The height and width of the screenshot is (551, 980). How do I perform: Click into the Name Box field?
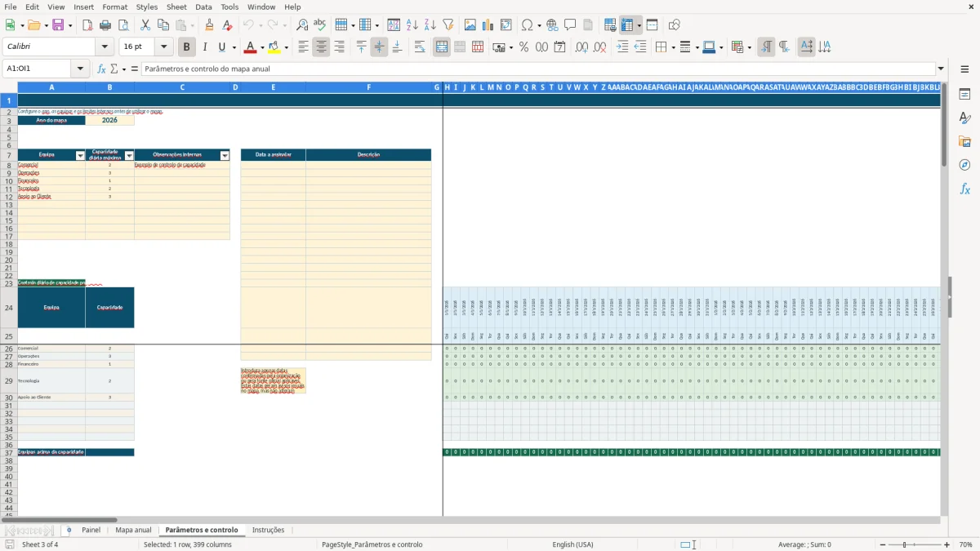pyautogui.click(x=38, y=69)
